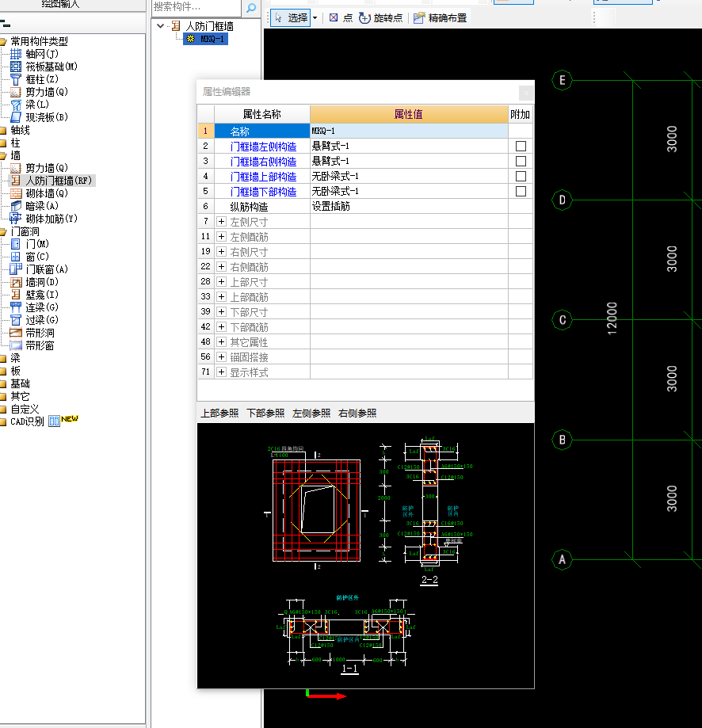Click the 选择 tool button

pos(291,17)
